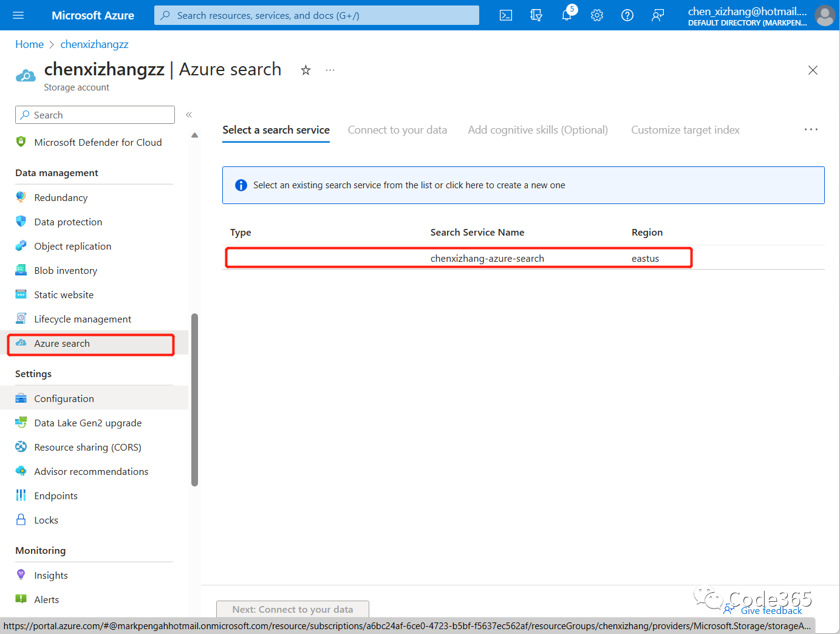Viewport: 840px width, 634px height.
Task: Launch Cloud Shell from top bar
Action: 505,15
